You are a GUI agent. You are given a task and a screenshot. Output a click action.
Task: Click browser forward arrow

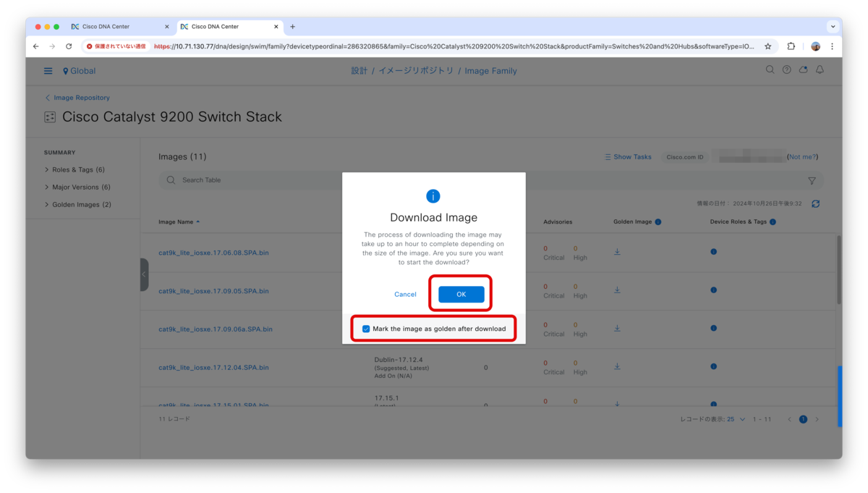coord(52,46)
